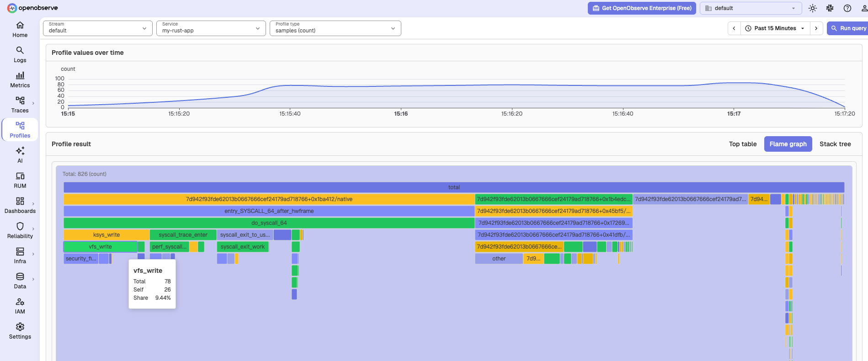Open the default organization selector
Screen dimensions: 868x361
pyautogui.click(x=751, y=8)
